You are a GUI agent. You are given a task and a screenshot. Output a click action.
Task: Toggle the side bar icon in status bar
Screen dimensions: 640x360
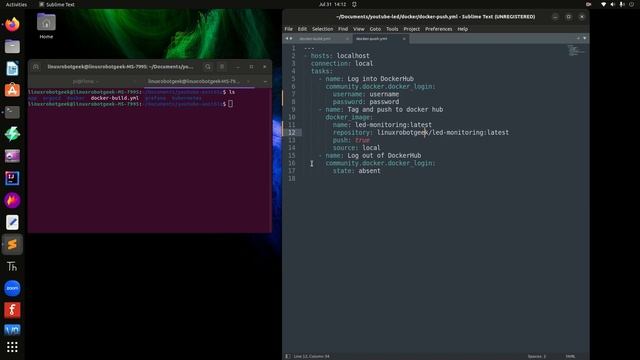288,356
